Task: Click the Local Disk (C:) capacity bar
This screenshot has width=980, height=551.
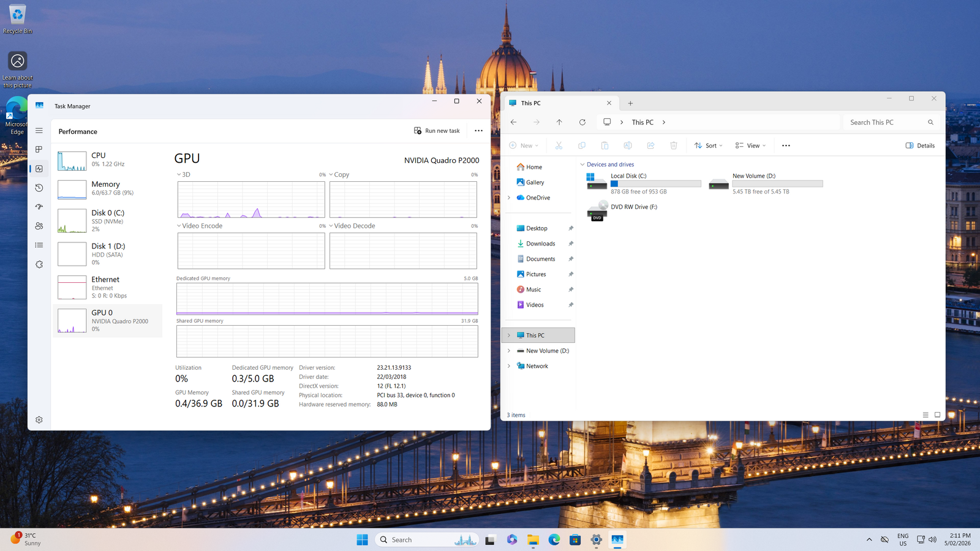Action: click(655, 184)
